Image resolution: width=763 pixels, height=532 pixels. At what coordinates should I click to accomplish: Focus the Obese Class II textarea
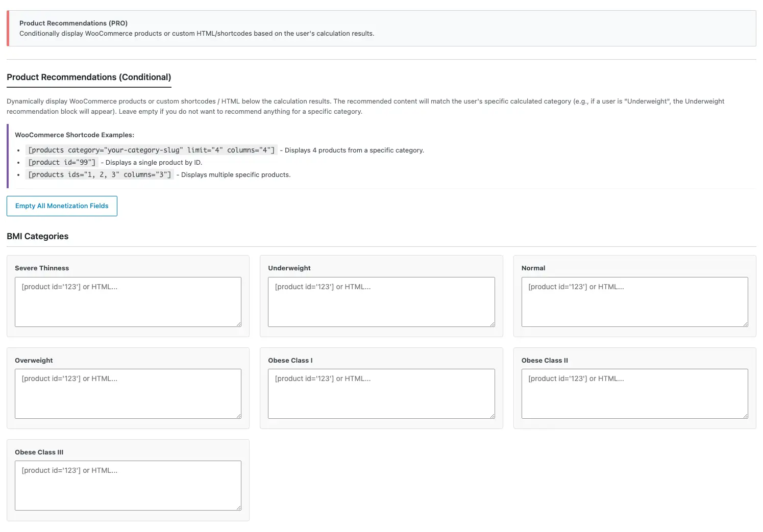pyautogui.click(x=635, y=394)
